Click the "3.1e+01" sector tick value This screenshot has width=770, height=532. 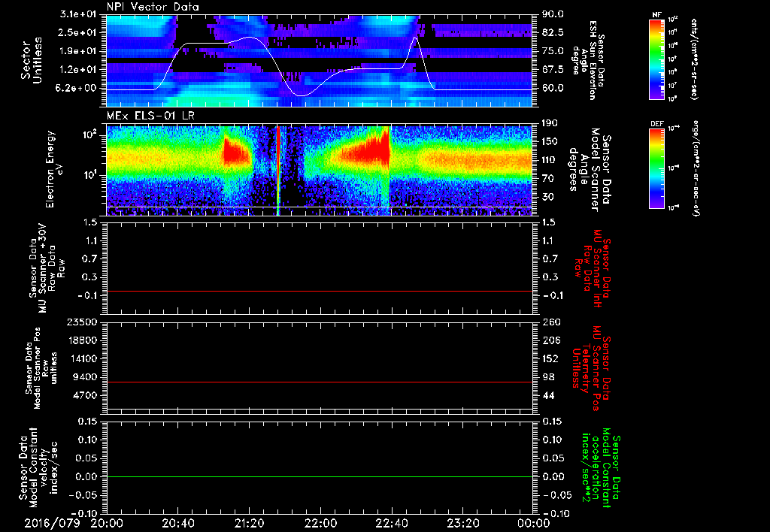pos(78,14)
